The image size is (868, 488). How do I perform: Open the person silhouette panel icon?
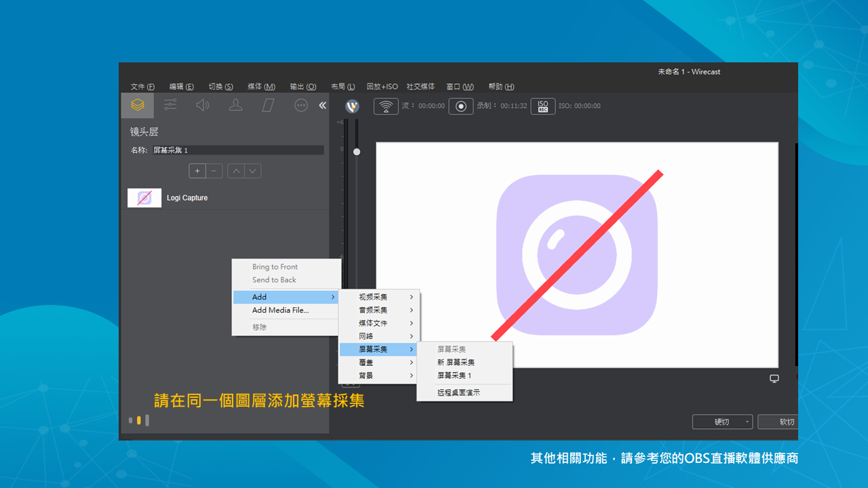click(x=235, y=105)
